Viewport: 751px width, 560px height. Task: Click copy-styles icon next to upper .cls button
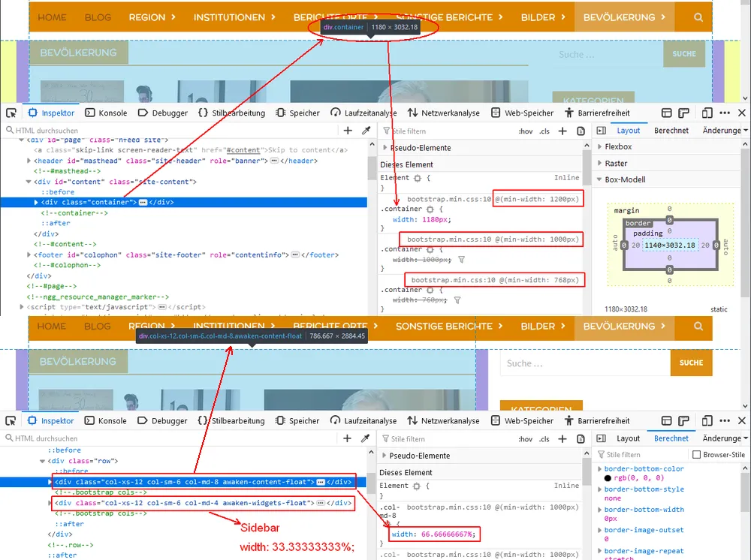(581, 131)
